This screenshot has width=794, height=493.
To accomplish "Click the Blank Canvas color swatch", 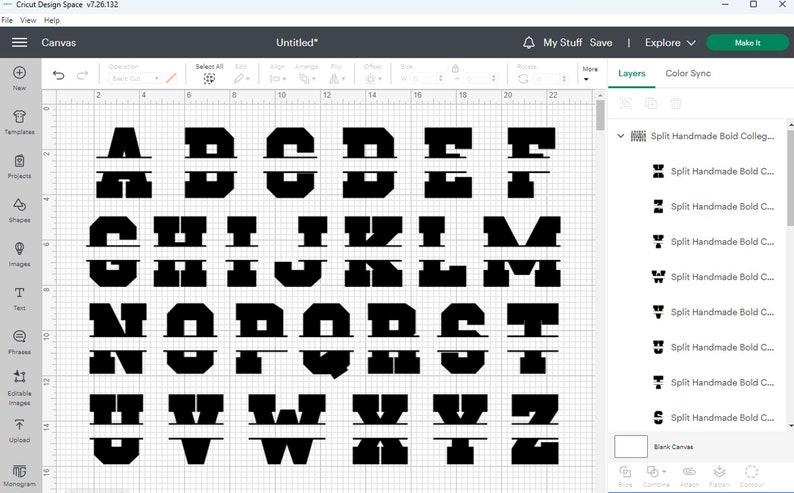I will point(630,446).
